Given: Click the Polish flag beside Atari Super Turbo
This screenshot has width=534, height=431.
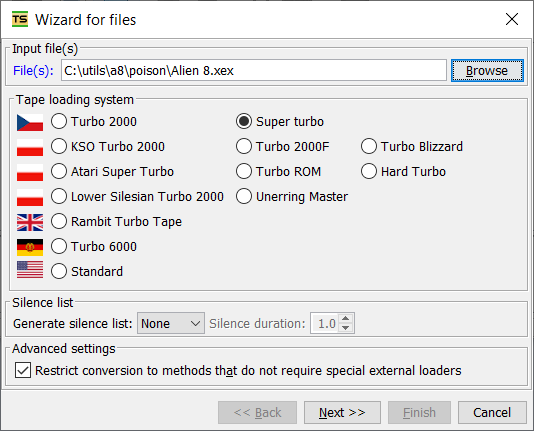Looking at the screenshot, I should coord(30,172).
